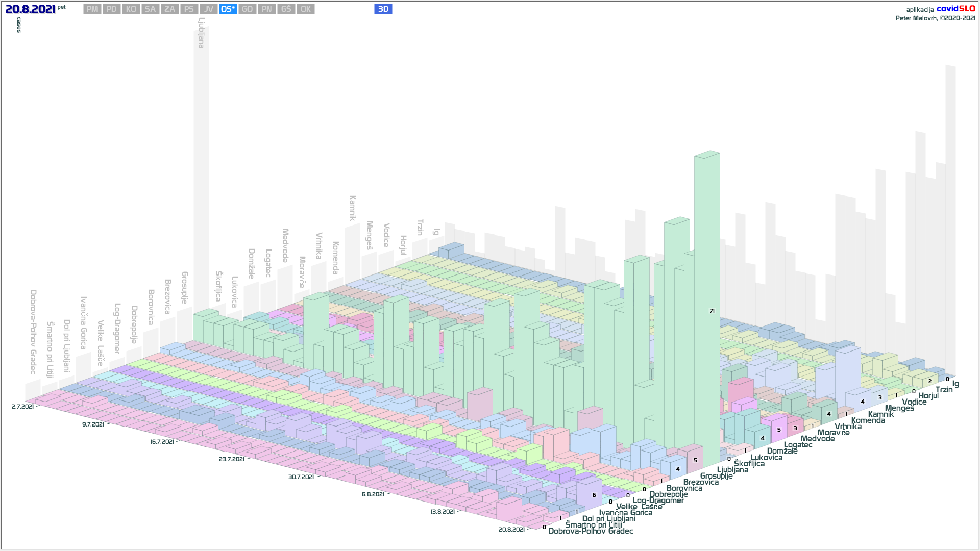The height and width of the screenshot is (551, 980).
Task: Click the active OS* region tab
Action: (x=228, y=9)
